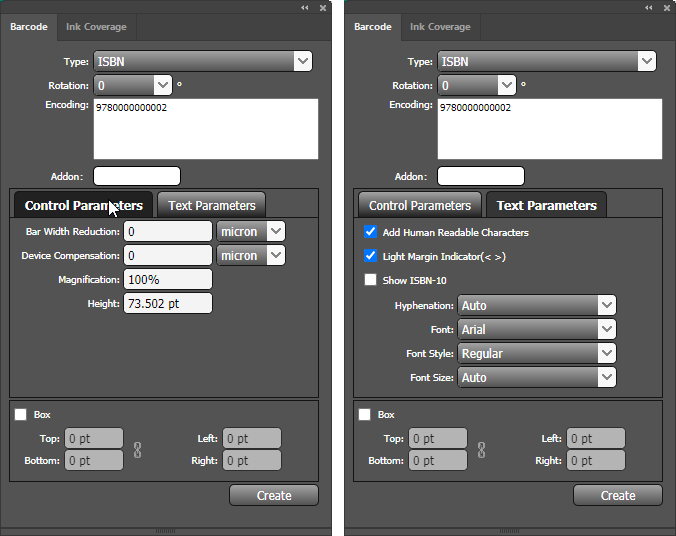
Task: Open the Font Size dropdown
Action: [536, 377]
